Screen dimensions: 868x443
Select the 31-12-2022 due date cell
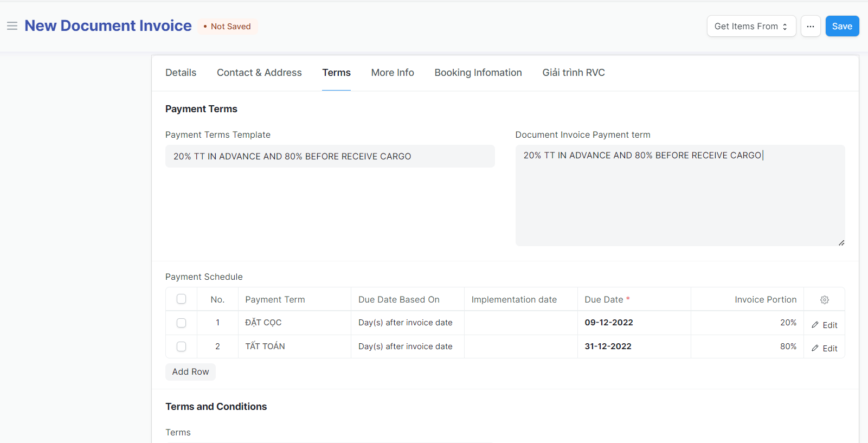(x=633, y=346)
